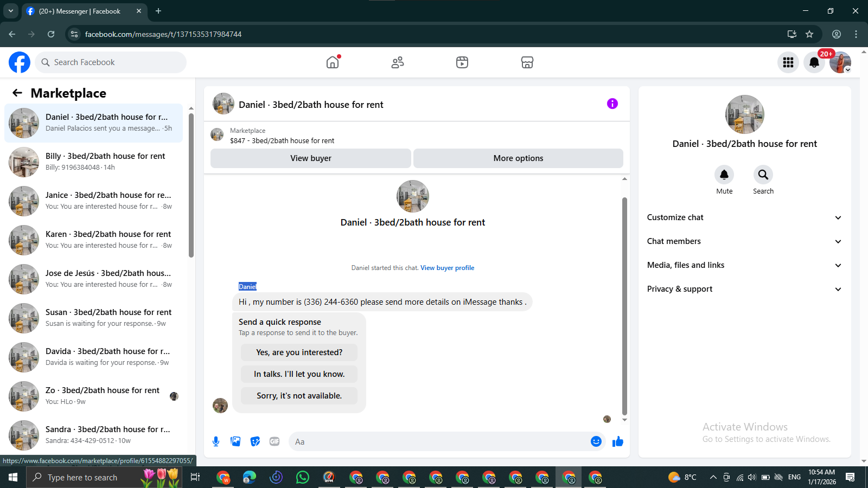
Task: Open Chrome tab search dropdown
Action: coord(11,11)
